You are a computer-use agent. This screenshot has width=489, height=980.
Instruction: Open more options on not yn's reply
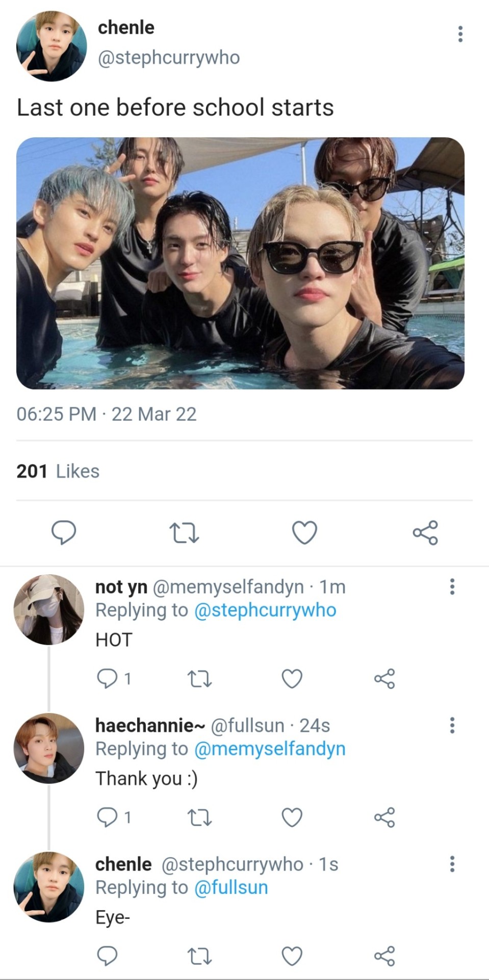[452, 587]
